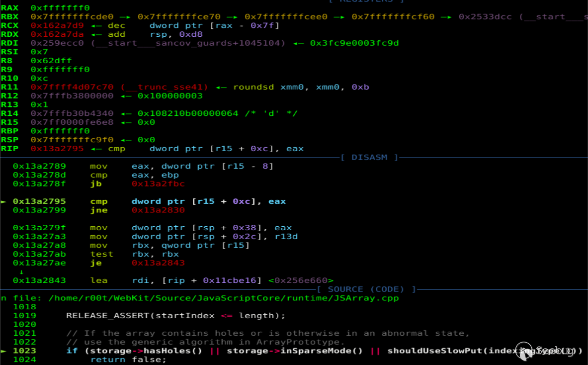Screen dimensions: 588x365
Task: Click the __trunc_sse41 symbol name
Action: pos(165,87)
